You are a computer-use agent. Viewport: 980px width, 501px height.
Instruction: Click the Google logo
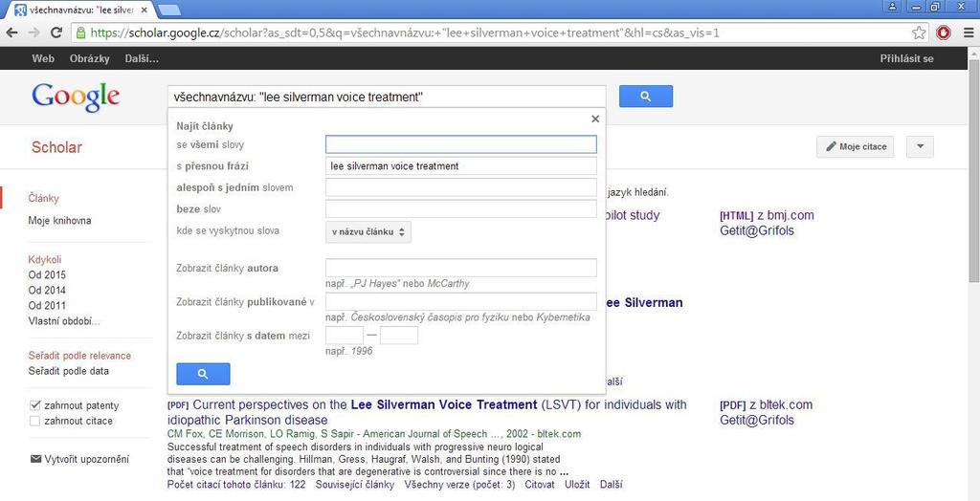pyautogui.click(x=75, y=98)
